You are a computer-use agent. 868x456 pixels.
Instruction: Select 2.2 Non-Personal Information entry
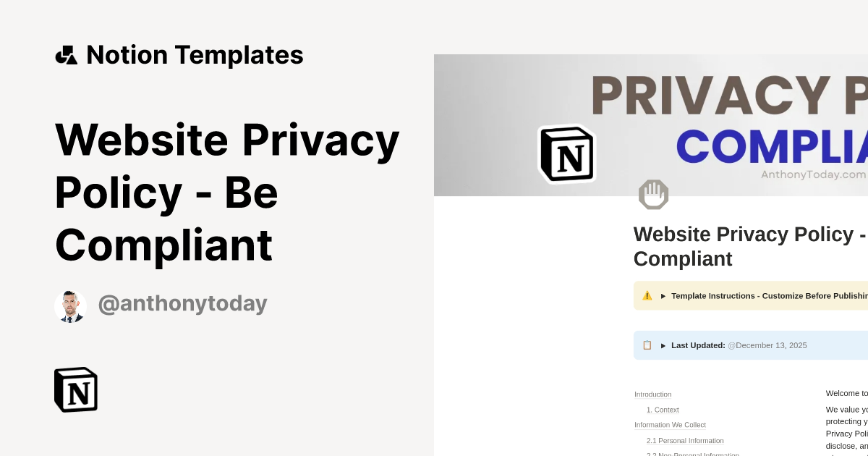[x=692, y=454]
